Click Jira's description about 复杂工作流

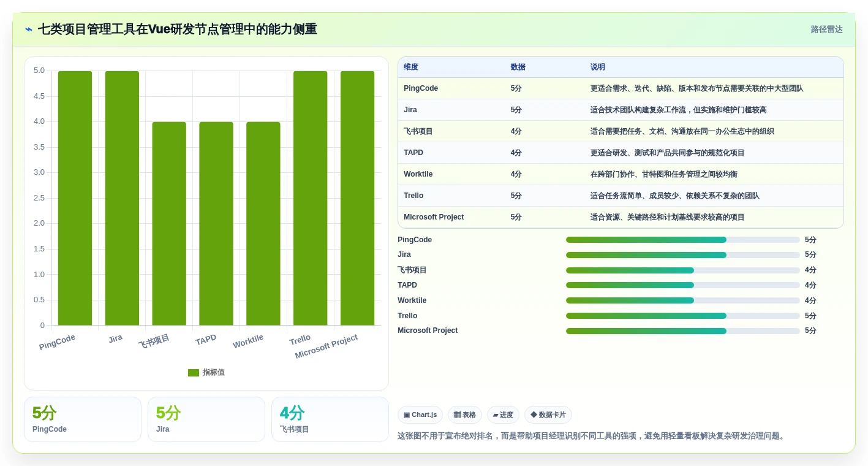679,110
